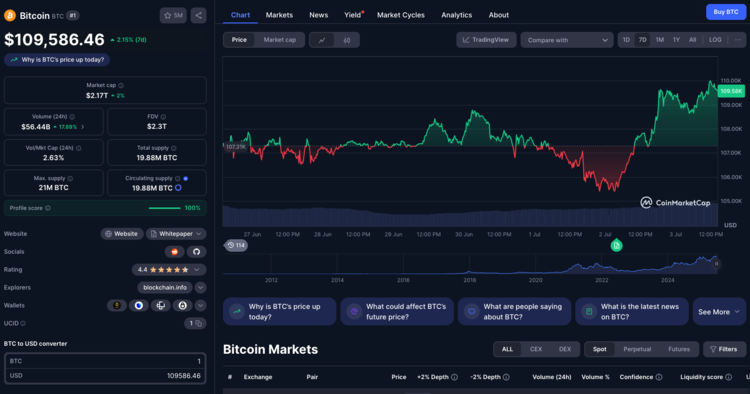This screenshot has height=394, width=750.
Task: Open the Website link button
Action: tap(122, 234)
